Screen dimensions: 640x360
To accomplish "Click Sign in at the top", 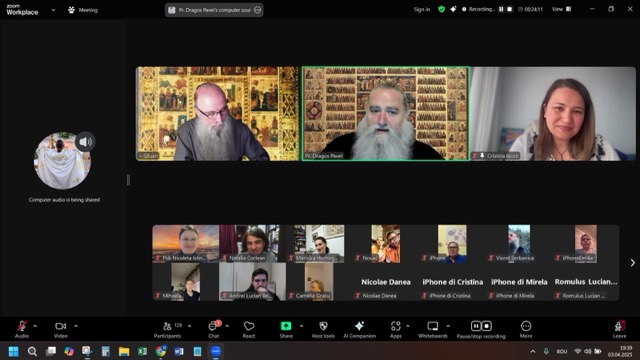I will (422, 9).
